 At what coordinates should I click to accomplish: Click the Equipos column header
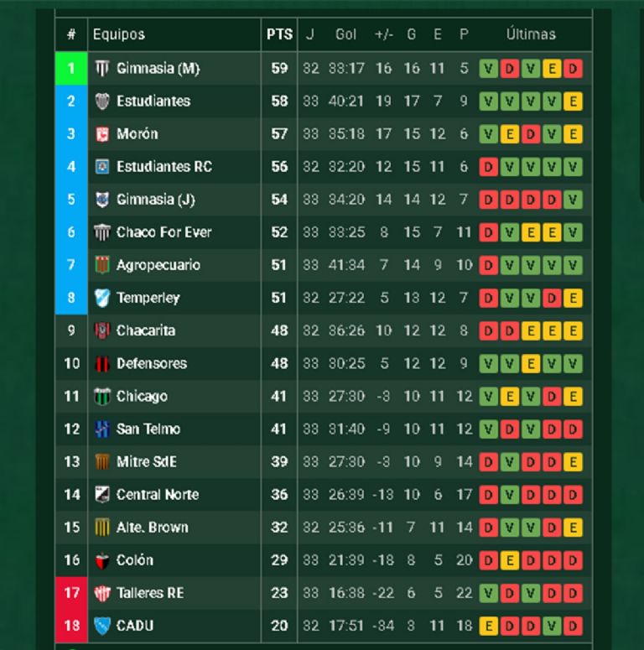click(x=119, y=34)
